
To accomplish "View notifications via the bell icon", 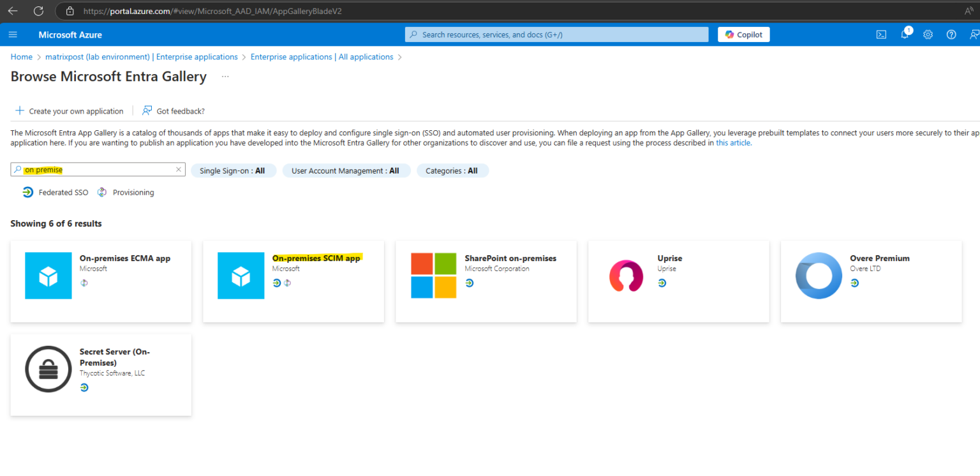I will (x=904, y=34).
